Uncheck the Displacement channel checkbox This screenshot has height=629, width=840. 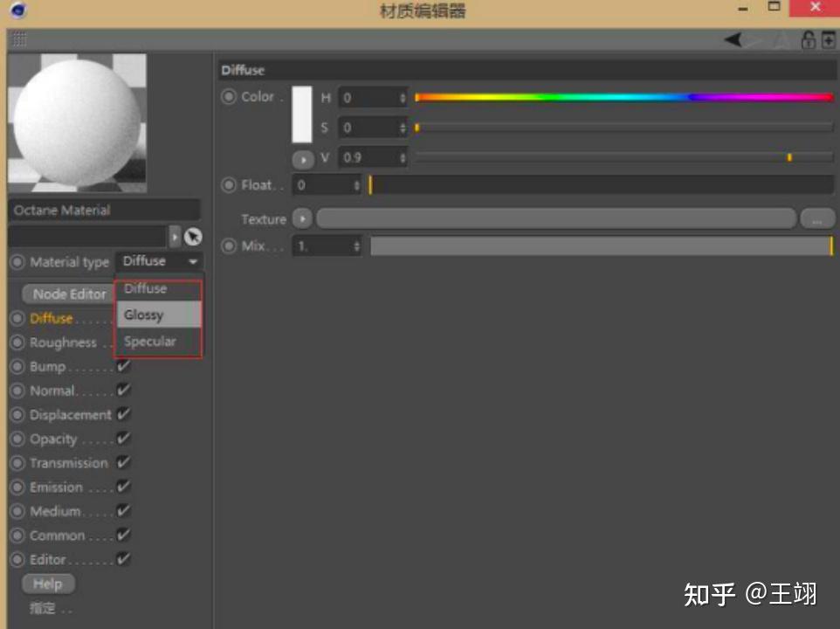pos(122,414)
